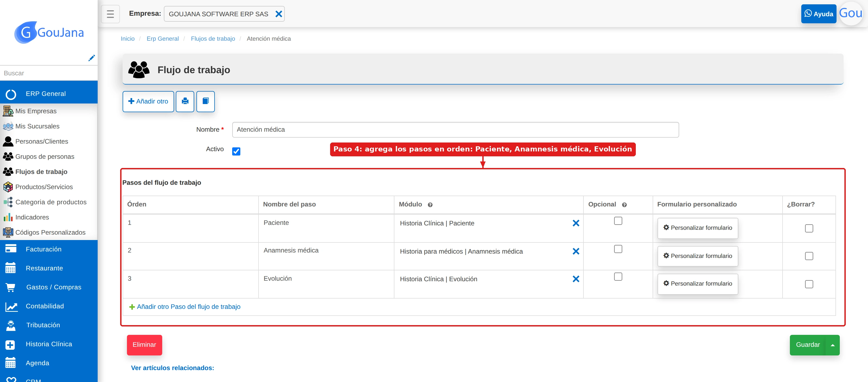Image resolution: width=868 pixels, height=382 pixels.
Task: Clear the Historia Clínica | Paciente module
Action: (576, 223)
